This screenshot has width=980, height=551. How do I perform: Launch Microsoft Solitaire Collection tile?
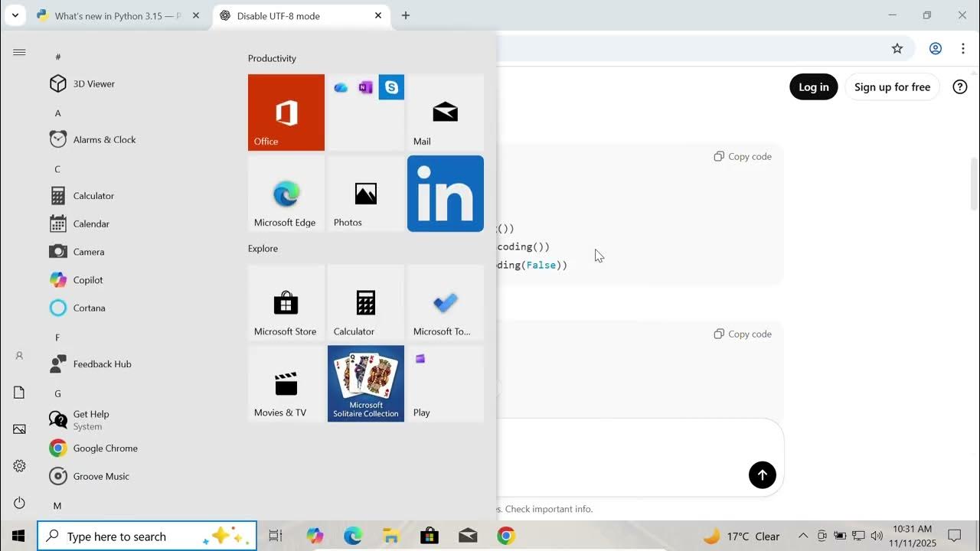pos(366,383)
